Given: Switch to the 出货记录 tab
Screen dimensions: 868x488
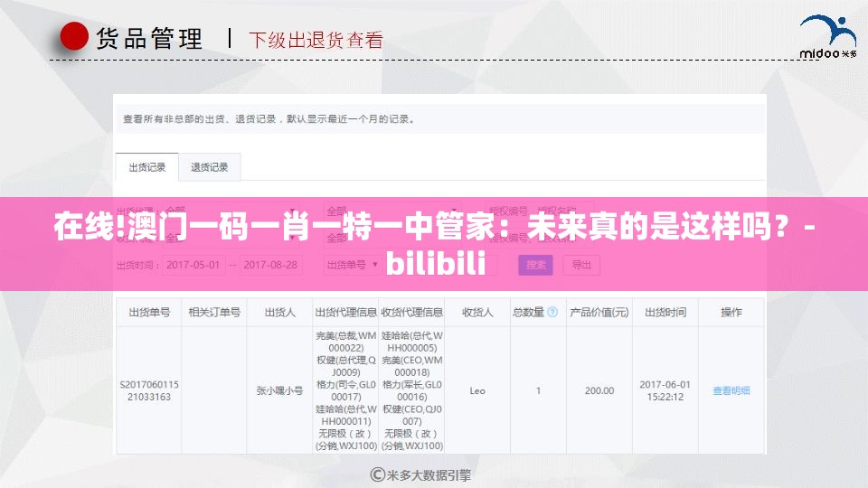Looking at the screenshot, I should (147, 167).
